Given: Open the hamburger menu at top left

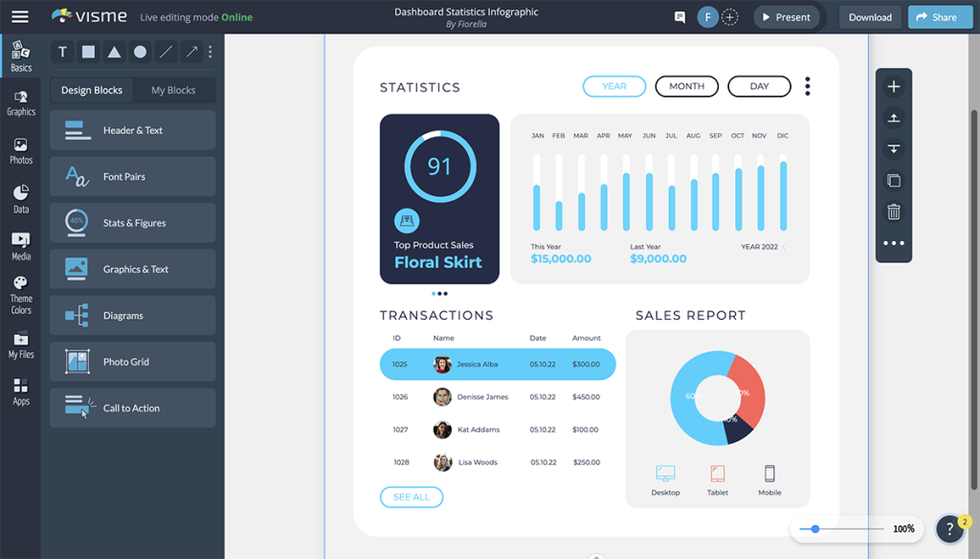Looking at the screenshot, I should tap(19, 16).
